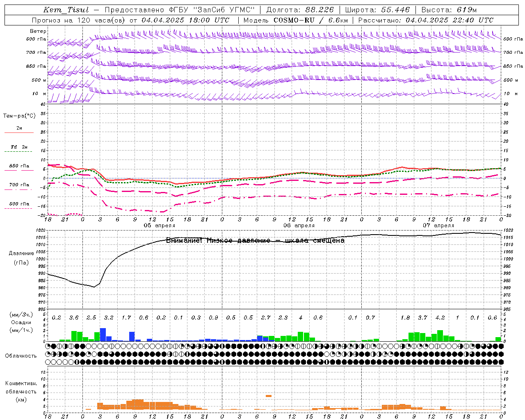Screen dimensions: 525x420
Task: Click the date label 07 апреля
Action: (x=438, y=226)
